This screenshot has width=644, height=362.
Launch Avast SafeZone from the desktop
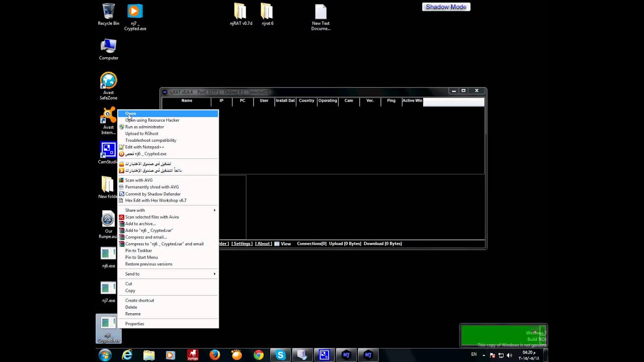click(108, 86)
